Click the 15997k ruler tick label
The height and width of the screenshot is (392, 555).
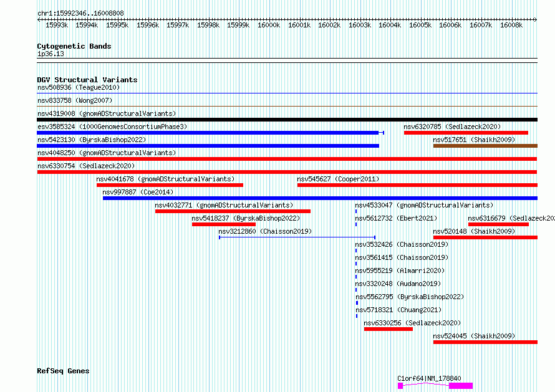[x=178, y=25]
